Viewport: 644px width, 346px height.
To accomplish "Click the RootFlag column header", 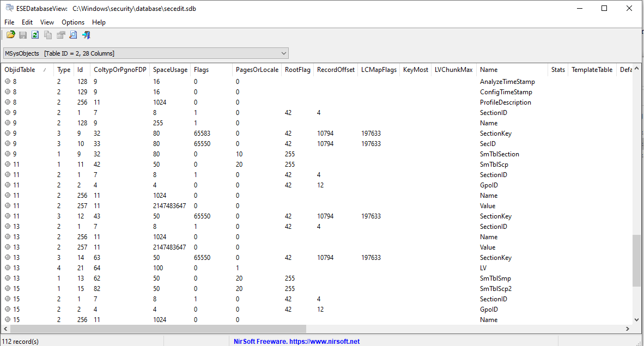I will [x=298, y=70].
